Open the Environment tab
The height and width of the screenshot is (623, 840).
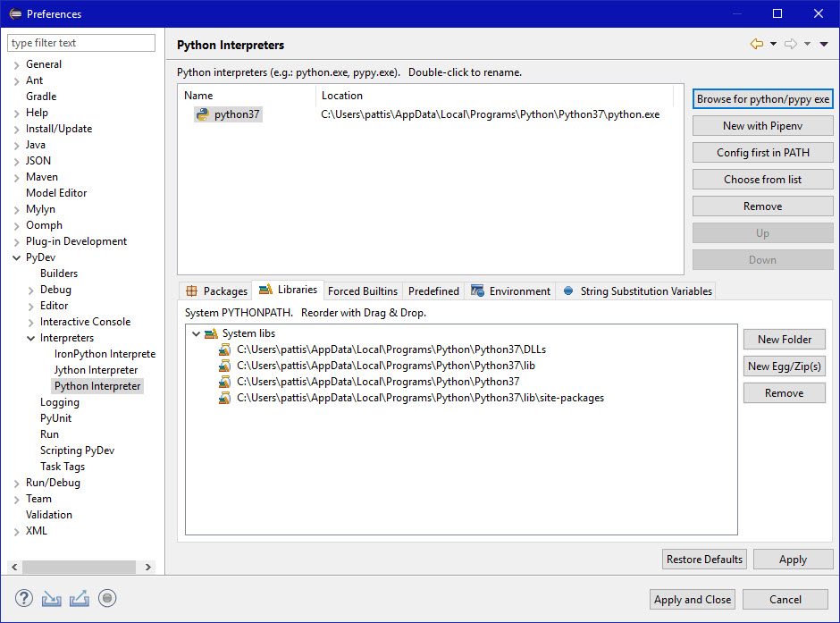(511, 290)
